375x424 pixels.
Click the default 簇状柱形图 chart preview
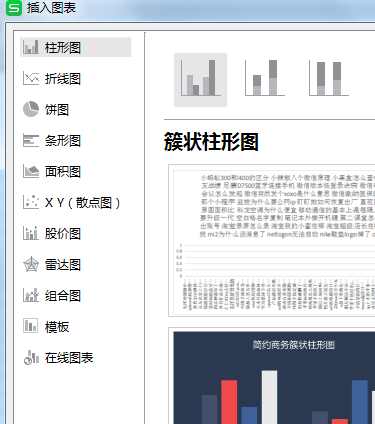pos(272,240)
